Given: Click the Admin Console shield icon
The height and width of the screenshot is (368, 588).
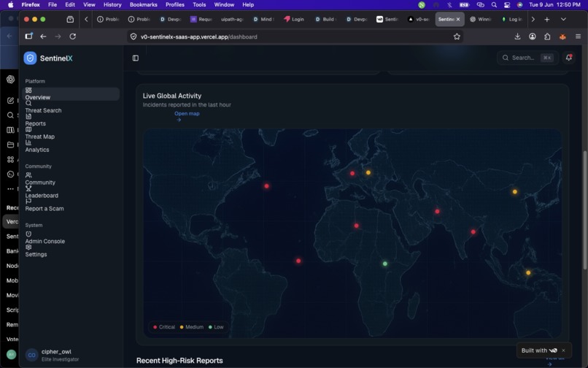Looking at the screenshot, I should [x=28, y=234].
